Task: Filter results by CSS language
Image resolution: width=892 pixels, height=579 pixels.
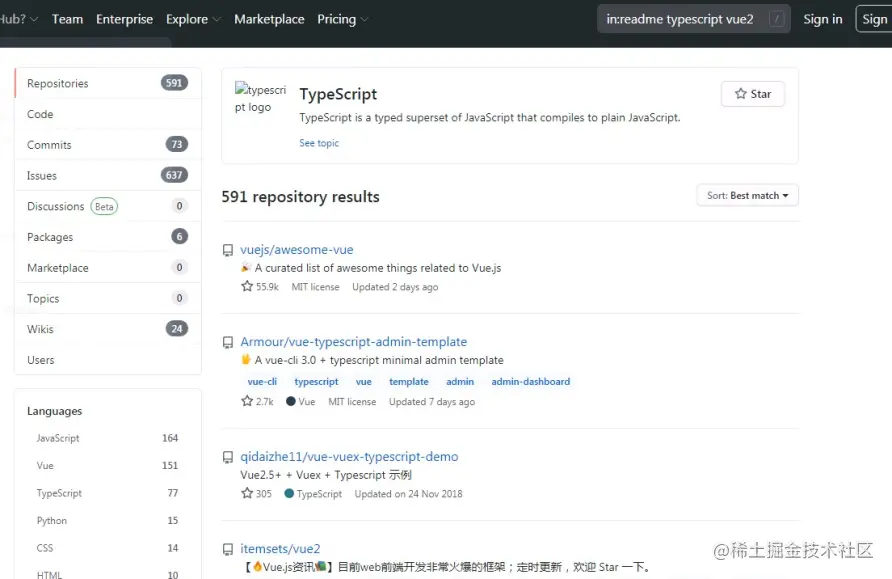Action: [108, 548]
